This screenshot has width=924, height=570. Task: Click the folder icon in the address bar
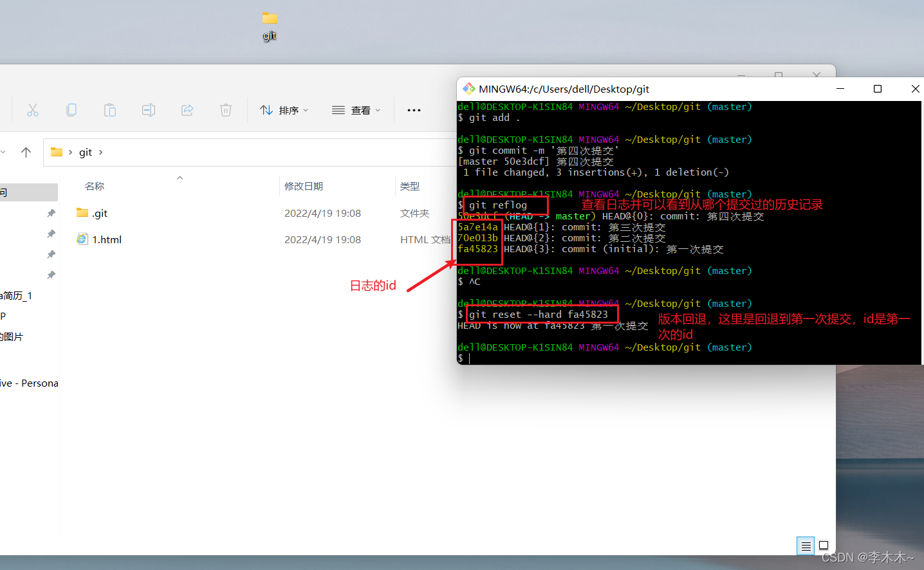pyautogui.click(x=57, y=152)
